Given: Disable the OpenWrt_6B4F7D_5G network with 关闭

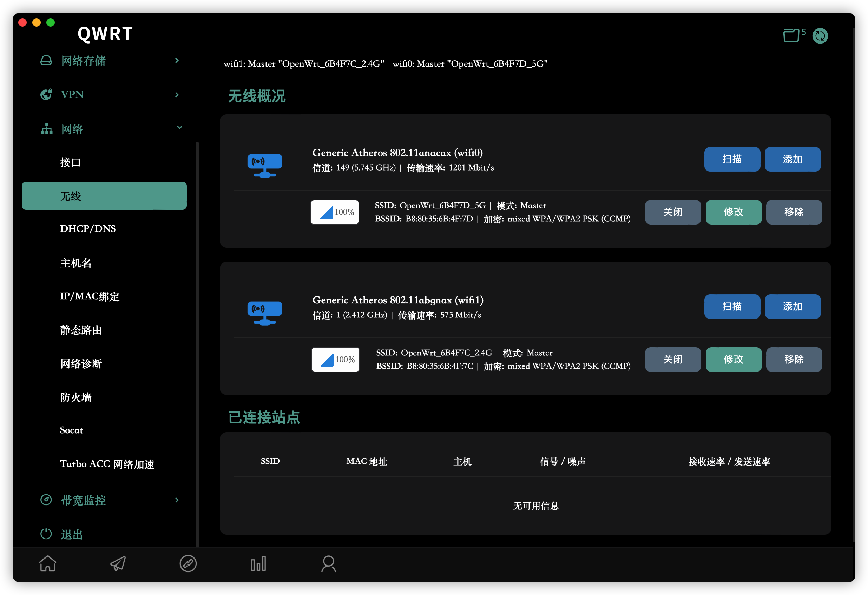Looking at the screenshot, I should [672, 212].
